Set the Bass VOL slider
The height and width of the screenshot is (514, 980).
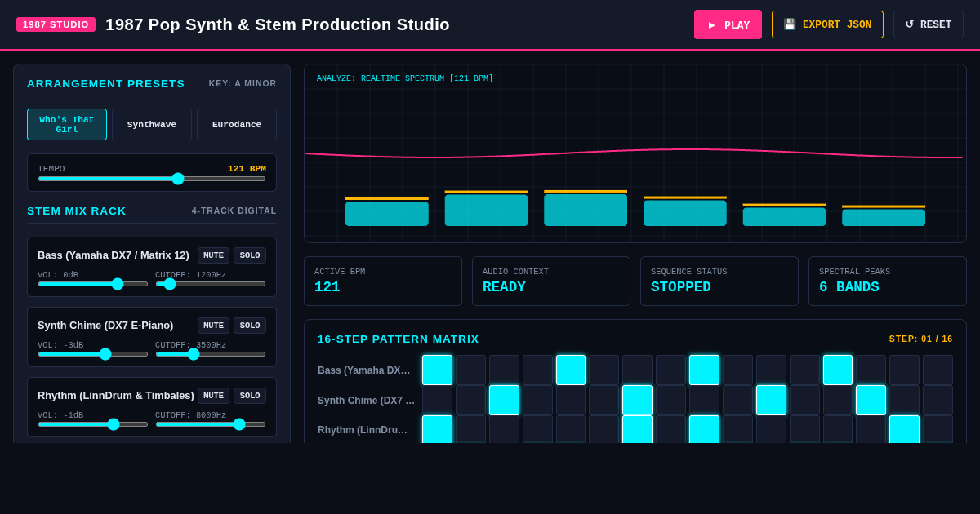(x=93, y=284)
